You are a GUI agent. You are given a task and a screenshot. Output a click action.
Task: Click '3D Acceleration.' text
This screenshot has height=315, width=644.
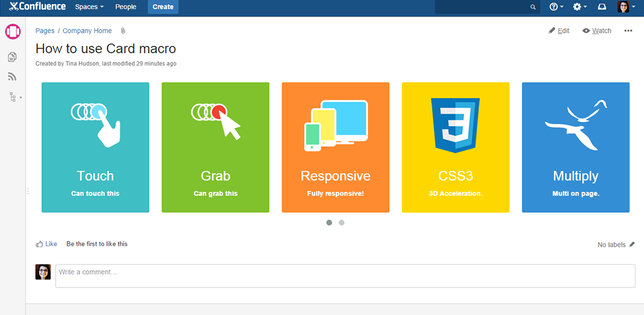pyautogui.click(x=455, y=194)
